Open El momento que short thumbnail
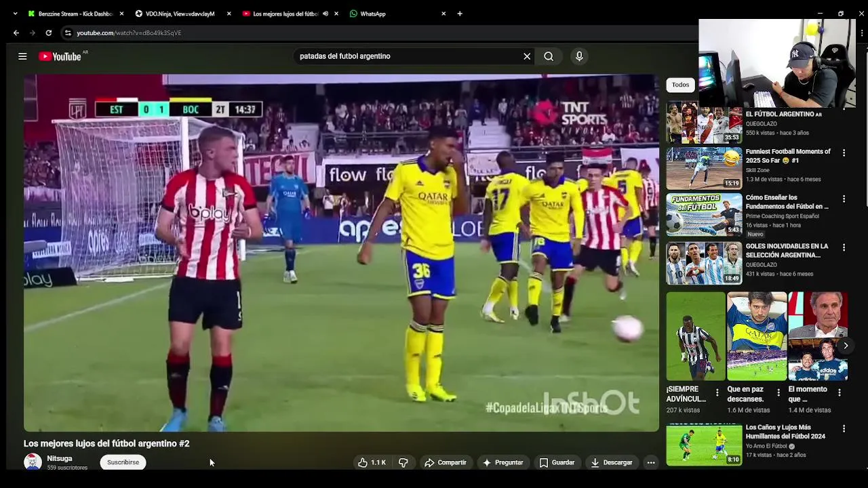 (x=818, y=336)
